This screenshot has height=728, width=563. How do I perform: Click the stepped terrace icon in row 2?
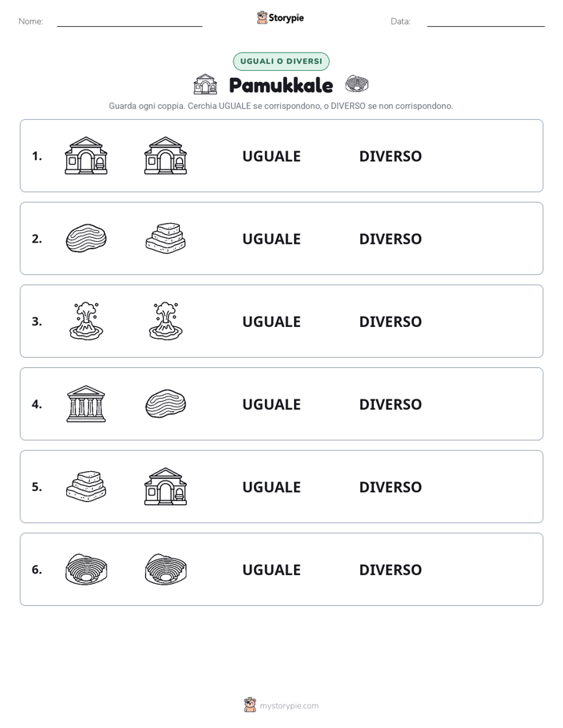coord(166,238)
